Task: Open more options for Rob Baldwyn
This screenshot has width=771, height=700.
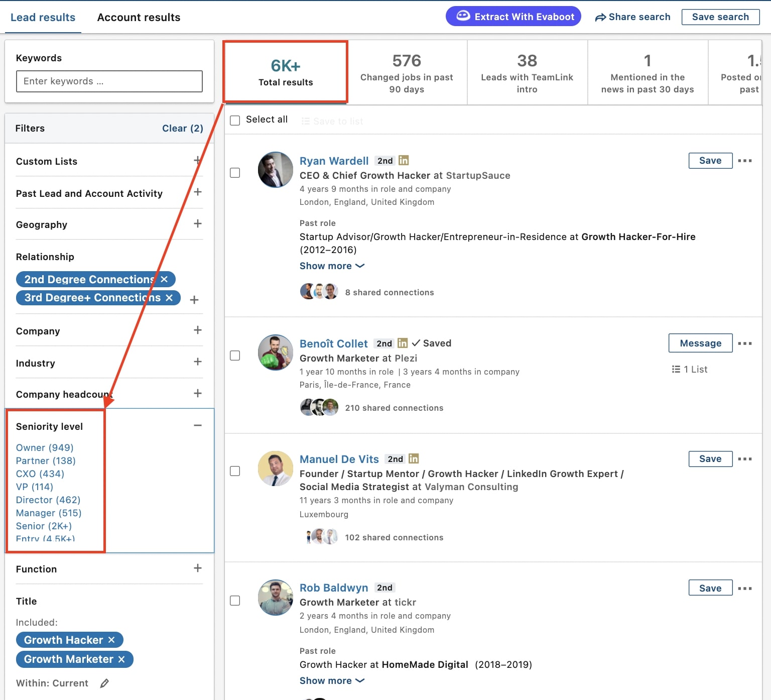Action: (x=745, y=589)
